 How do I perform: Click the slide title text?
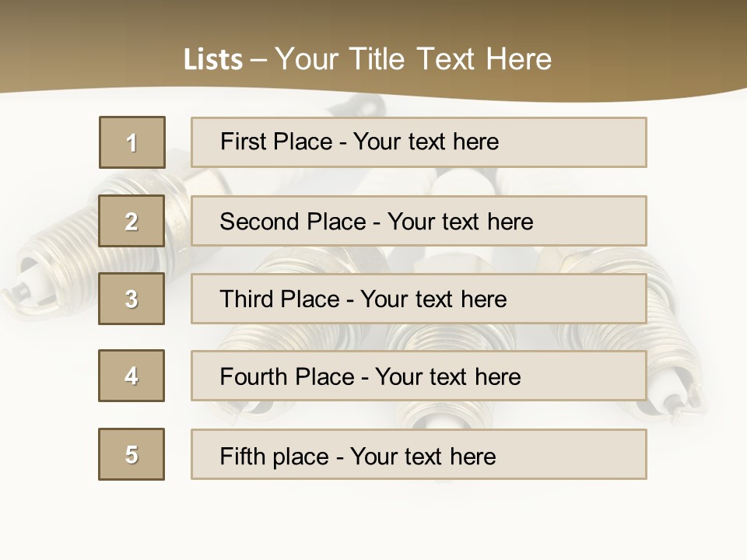[367, 59]
